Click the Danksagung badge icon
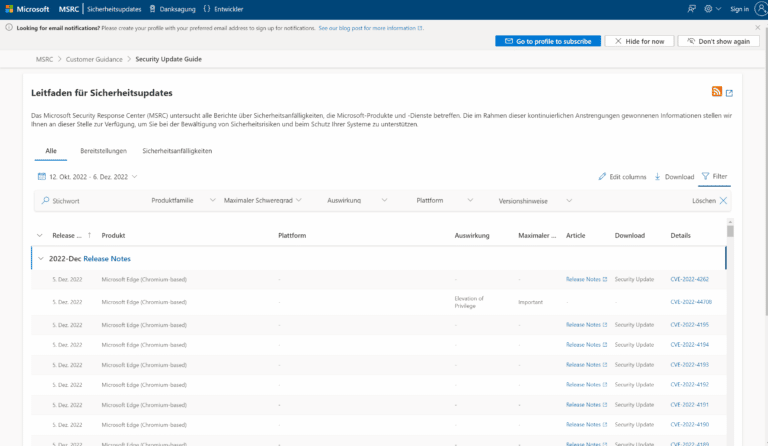The width and height of the screenshot is (768, 446). click(152, 9)
